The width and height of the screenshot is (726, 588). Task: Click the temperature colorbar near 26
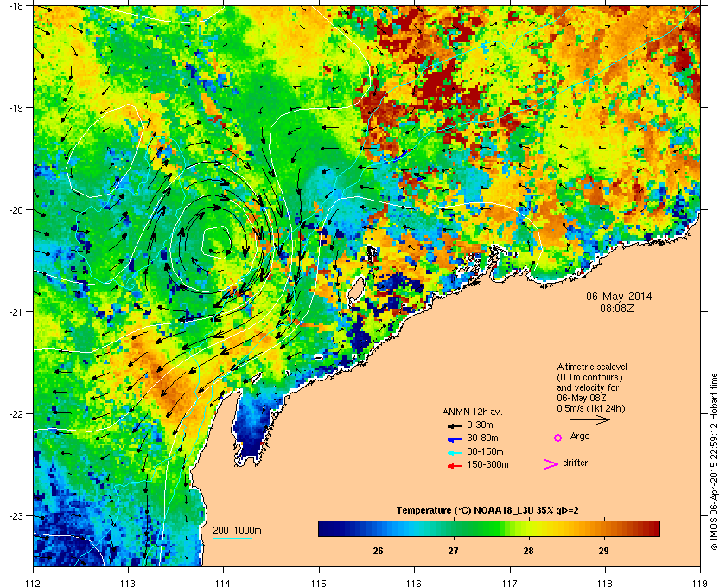pos(379,528)
